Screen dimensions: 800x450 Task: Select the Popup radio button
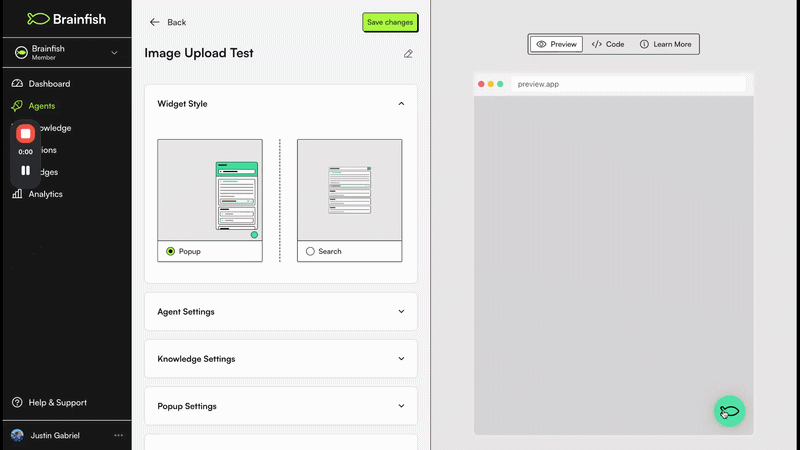click(170, 251)
